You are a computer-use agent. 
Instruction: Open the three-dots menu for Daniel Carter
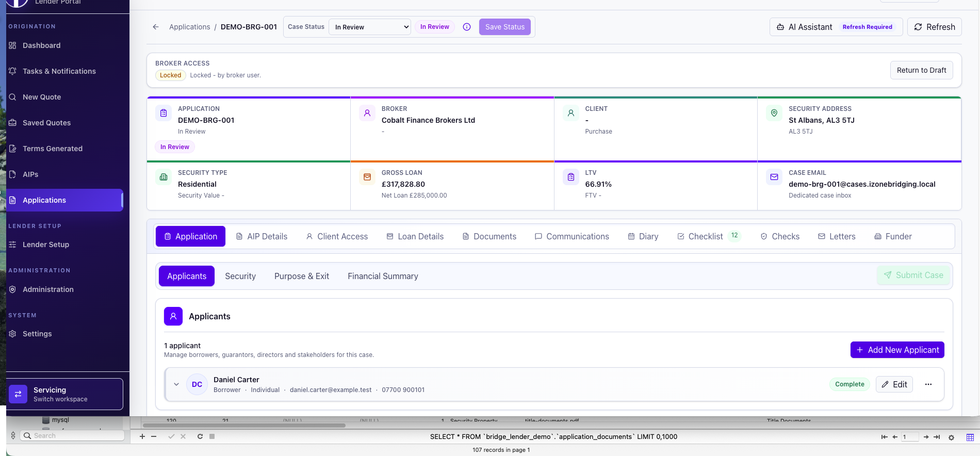click(x=928, y=384)
